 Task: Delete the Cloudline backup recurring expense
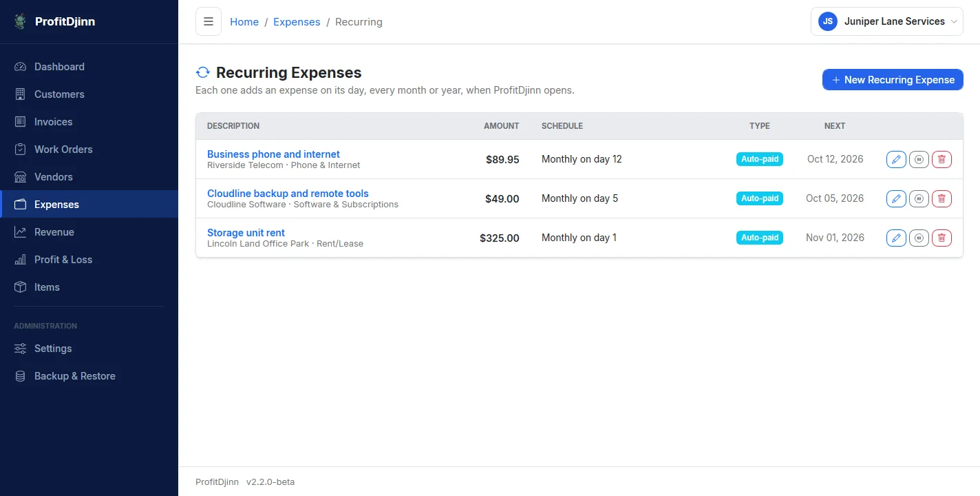[x=942, y=198]
